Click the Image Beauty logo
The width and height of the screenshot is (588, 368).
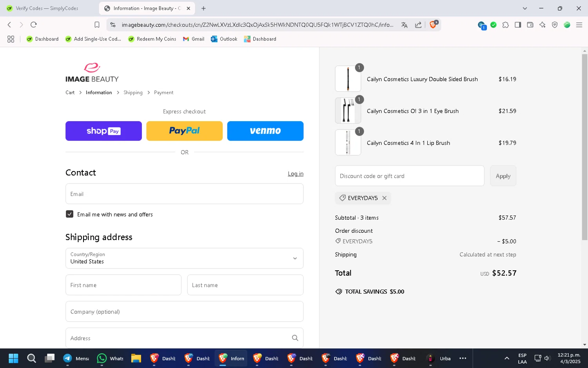pos(92,73)
